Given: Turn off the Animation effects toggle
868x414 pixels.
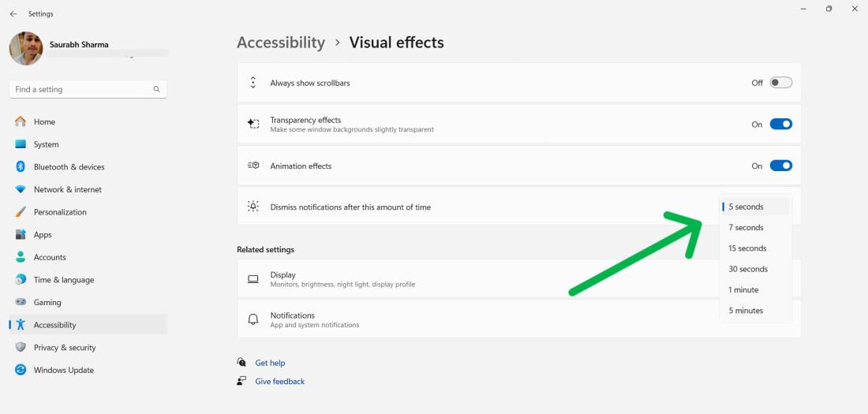Looking at the screenshot, I should click(780, 166).
